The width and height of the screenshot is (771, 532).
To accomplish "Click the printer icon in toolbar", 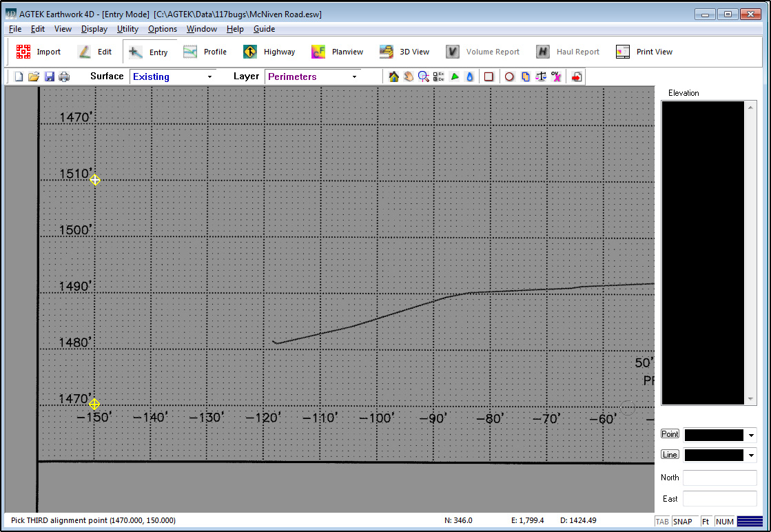I will [64, 76].
